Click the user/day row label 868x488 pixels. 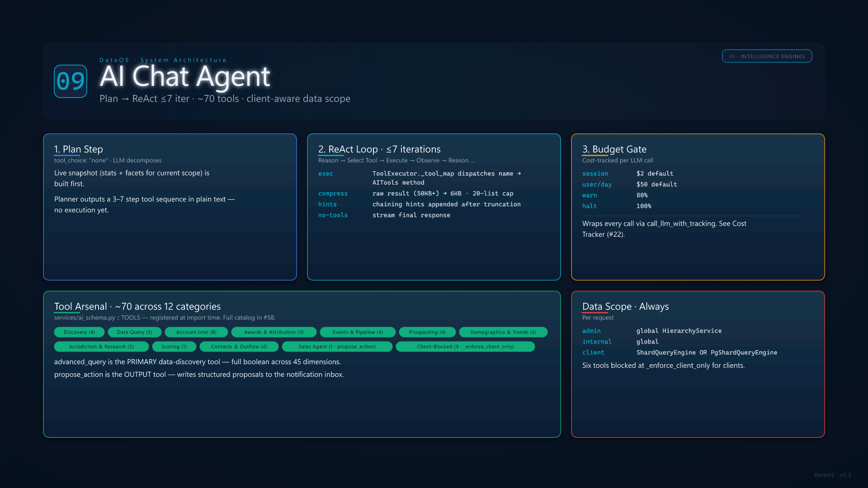tap(597, 184)
